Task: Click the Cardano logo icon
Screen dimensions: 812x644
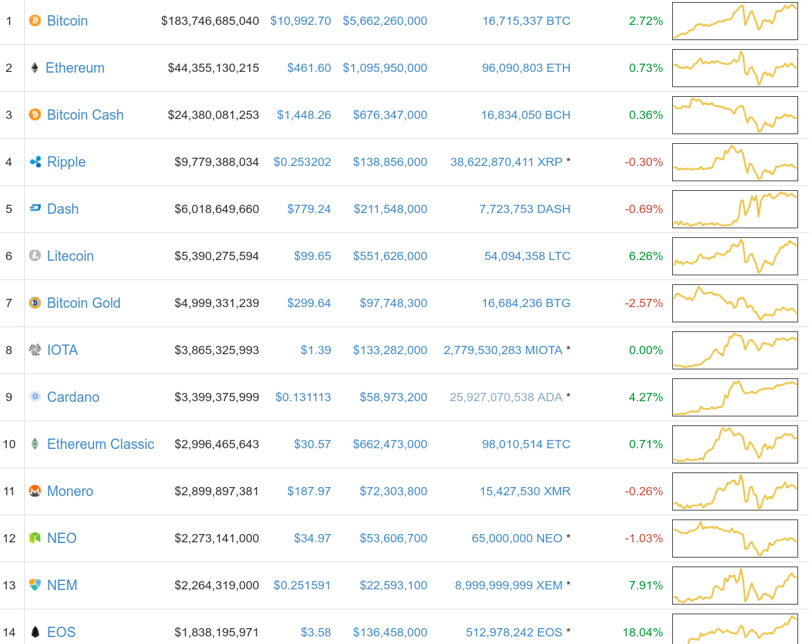Action: pos(35,397)
